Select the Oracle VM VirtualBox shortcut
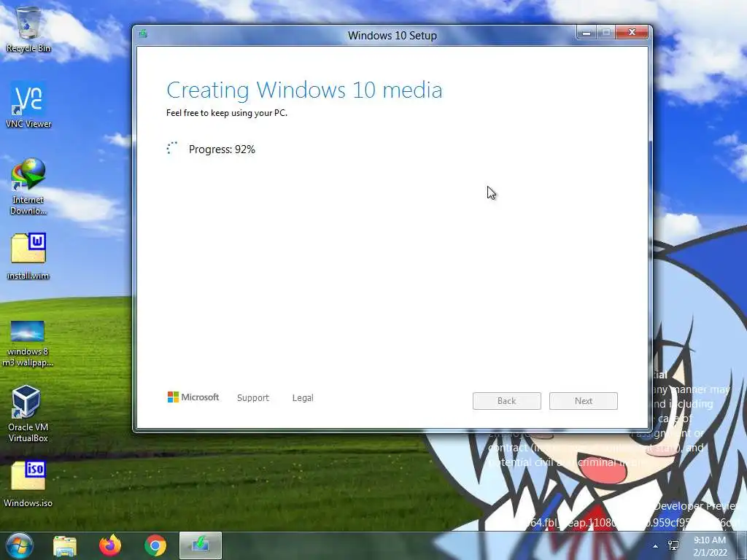747x560 pixels. point(28,413)
